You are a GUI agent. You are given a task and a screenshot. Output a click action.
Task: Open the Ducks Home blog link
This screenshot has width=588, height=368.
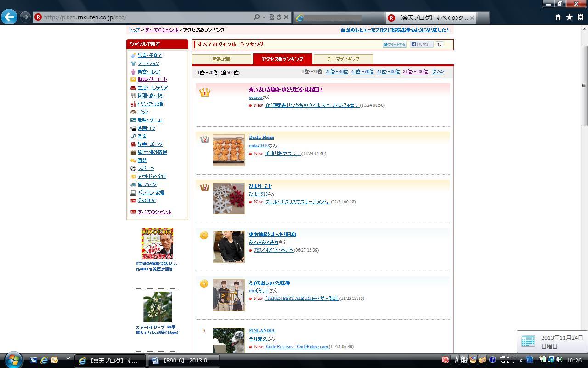point(261,138)
